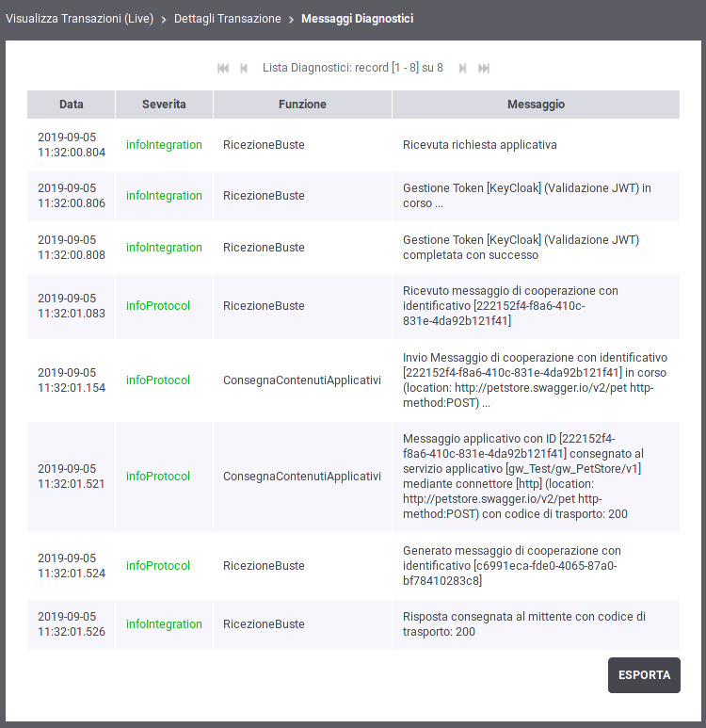Select the row dated 11:32:01.083
706x728 pixels.
pos(353,306)
